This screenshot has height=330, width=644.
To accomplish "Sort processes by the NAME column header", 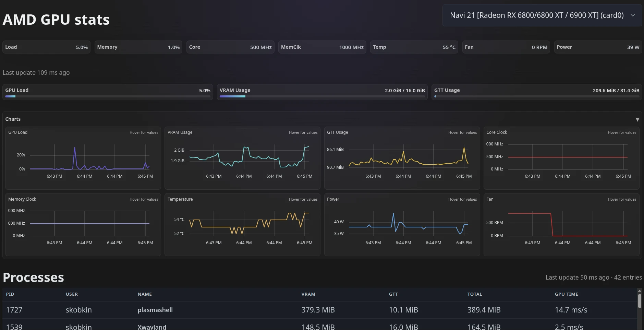I will (145, 294).
